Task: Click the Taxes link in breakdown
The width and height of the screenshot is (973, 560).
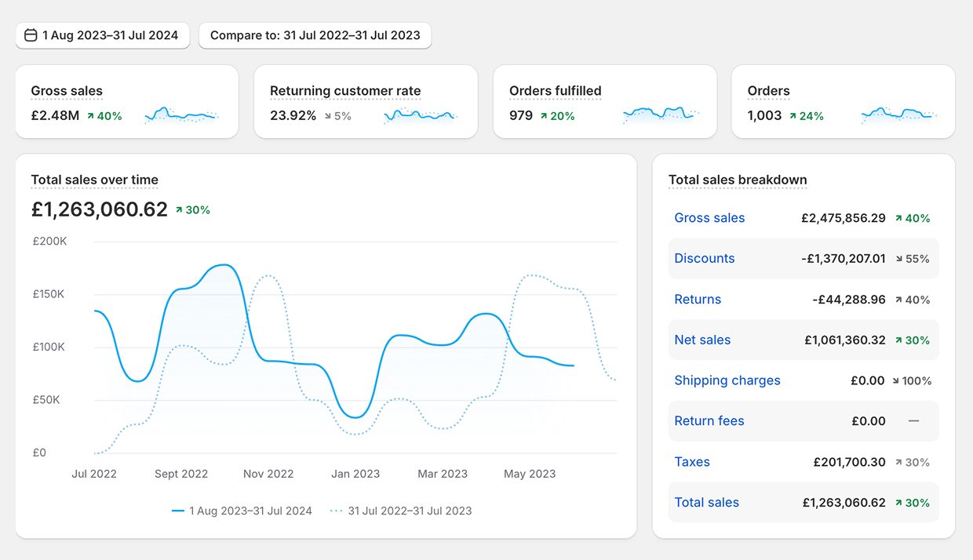Action: (x=691, y=462)
